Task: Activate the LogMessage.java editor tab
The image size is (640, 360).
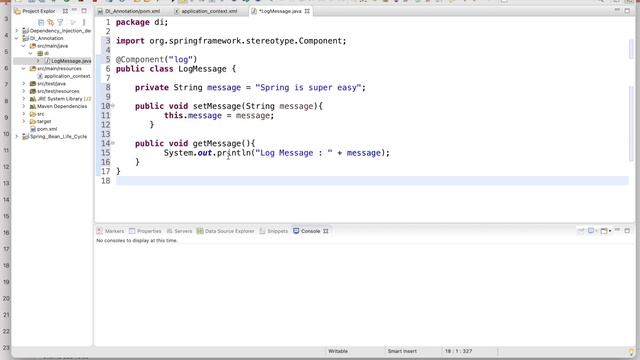Action: pos(280,11)
